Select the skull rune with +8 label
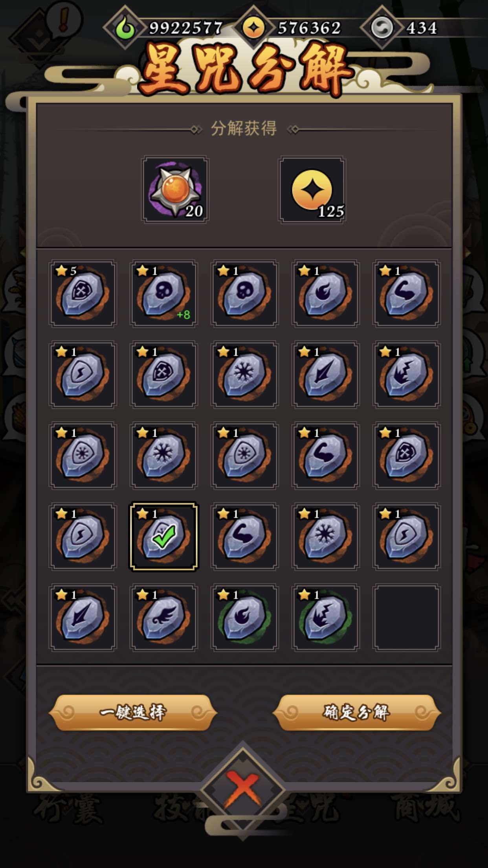Screen dimensions: 488x868 164,293
